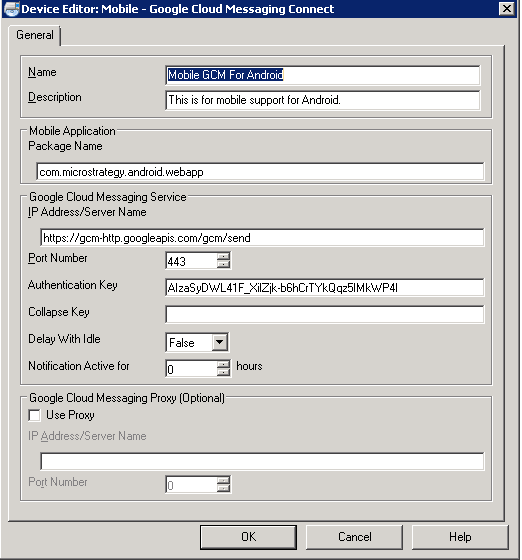This screenshot has height=560, width=522.
Task: Open the Delay With Idle dropdown
Action: coord(219,342)
